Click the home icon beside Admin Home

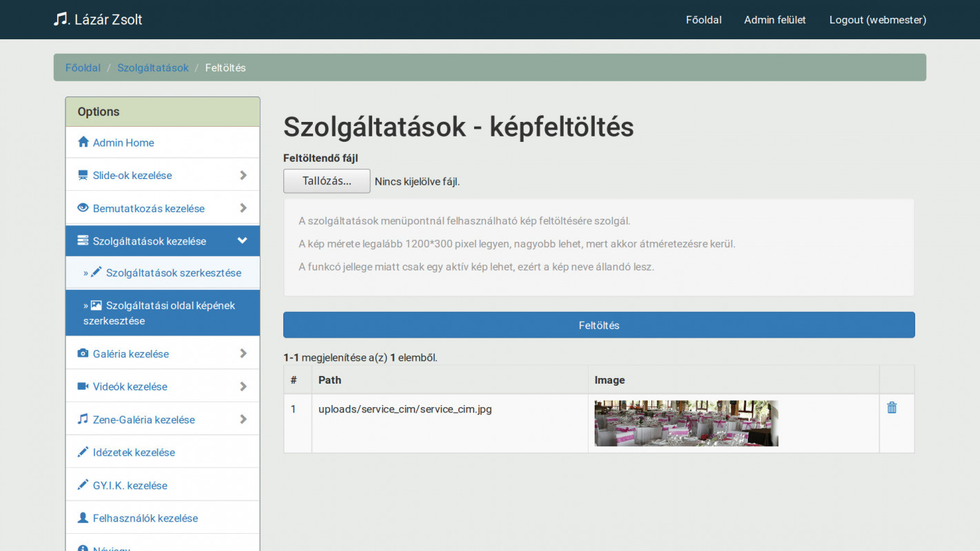pyautogui.click(x=83, y=142)
